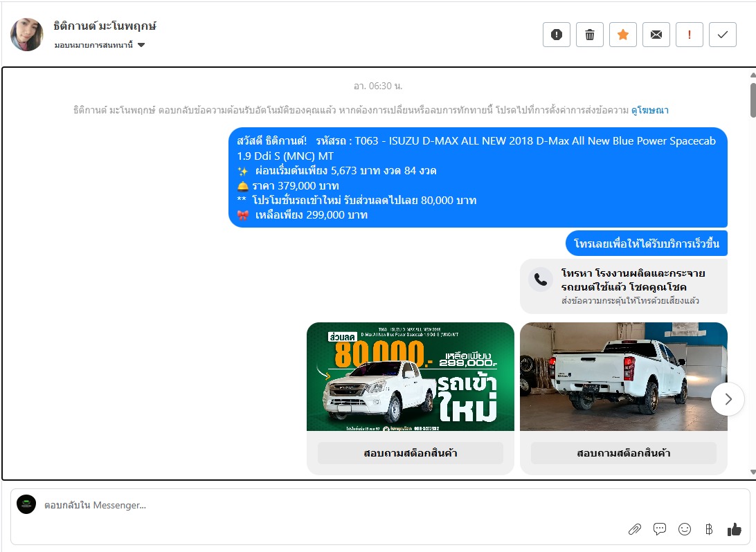Viewport: 756px width, 552px height.
Task: Mark conversation done with checkmark icon
Action: (723, 35)
